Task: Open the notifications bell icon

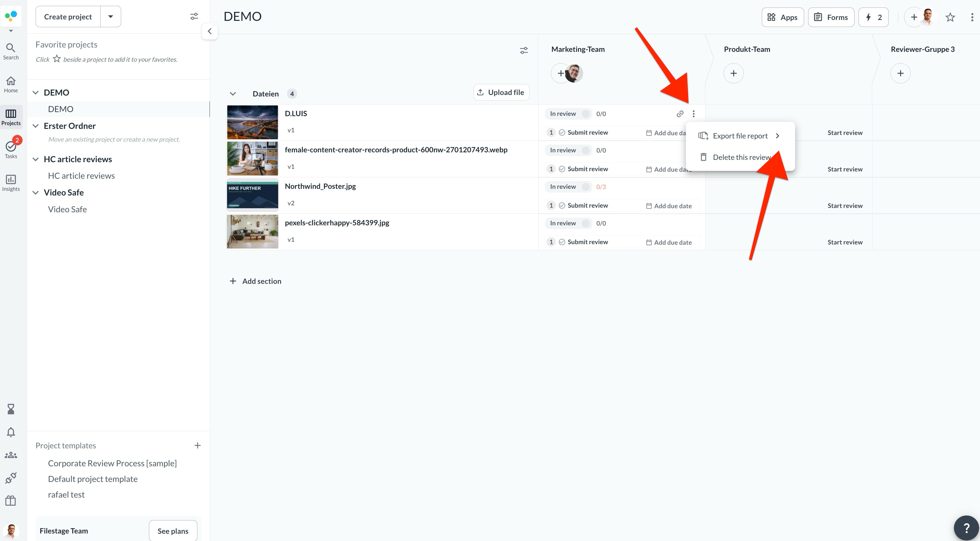Action: (11, 432)
